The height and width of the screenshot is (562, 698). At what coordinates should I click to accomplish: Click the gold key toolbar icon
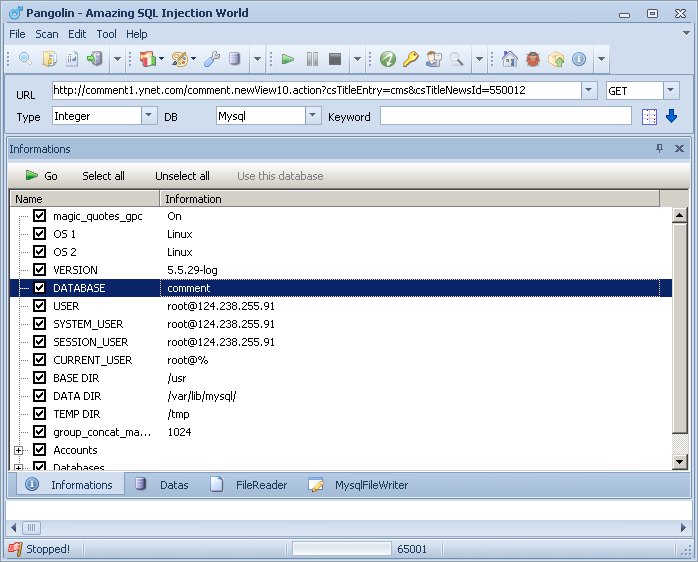(x=410, y=59)
